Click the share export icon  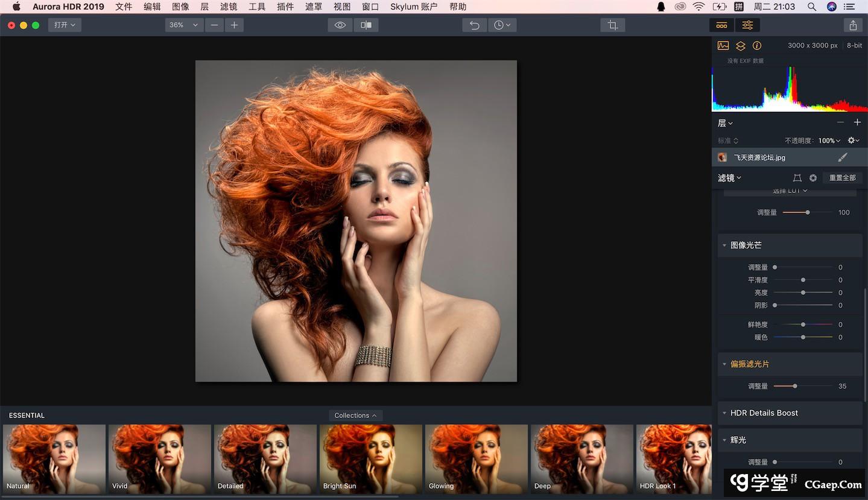tap(852, 25)
